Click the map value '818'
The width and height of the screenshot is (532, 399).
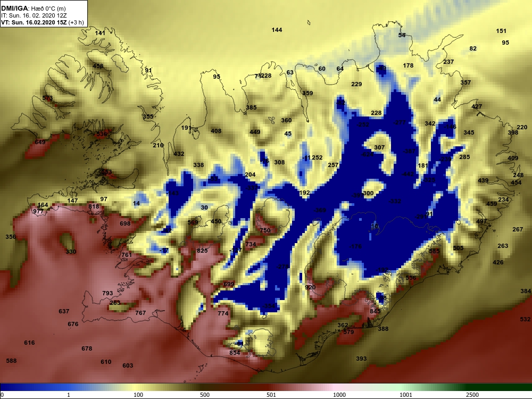coord(94,206)
